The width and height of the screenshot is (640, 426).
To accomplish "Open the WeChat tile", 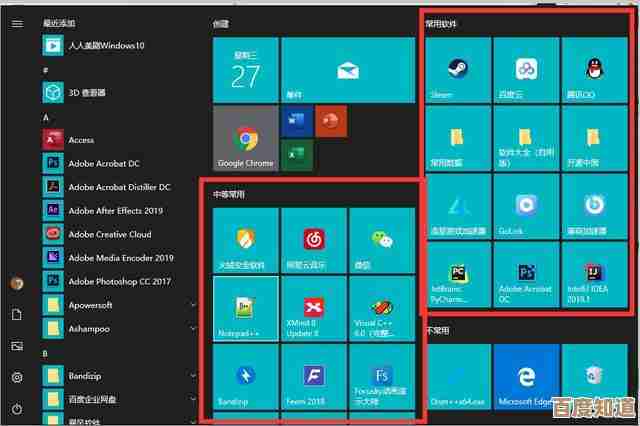I will coord(382,242).
